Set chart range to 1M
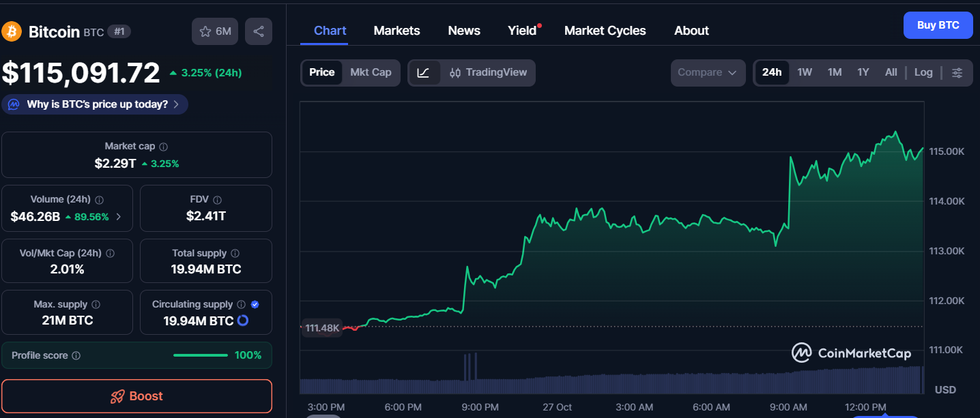This screenshot has width=980, height=418. point(834,72)
